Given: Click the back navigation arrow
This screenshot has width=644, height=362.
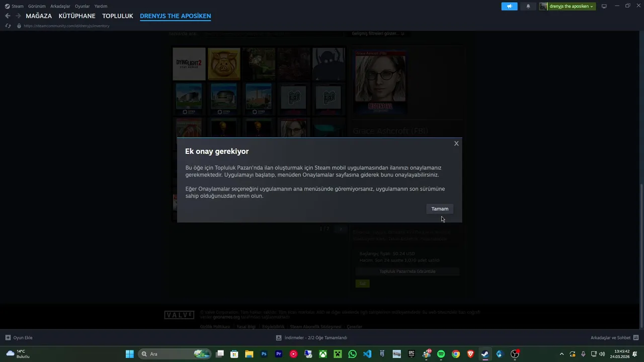Looking at the screenshot, I should (8, 16).
